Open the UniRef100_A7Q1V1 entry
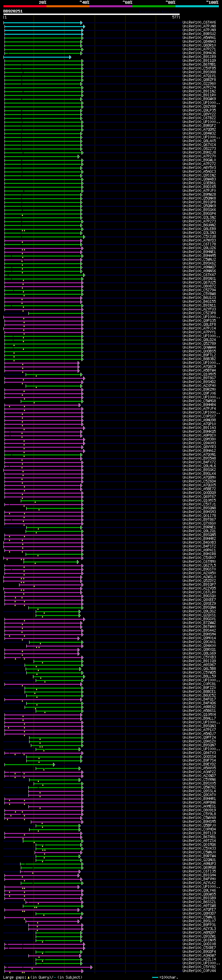This screenshot has height=980, width=222. click(199, 76)
